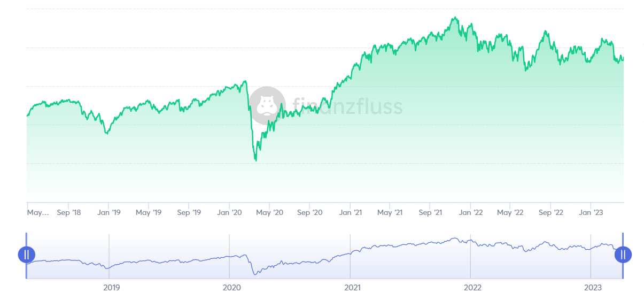
Task: Click the Sep '18 axis label
Action: coord(69,212)
